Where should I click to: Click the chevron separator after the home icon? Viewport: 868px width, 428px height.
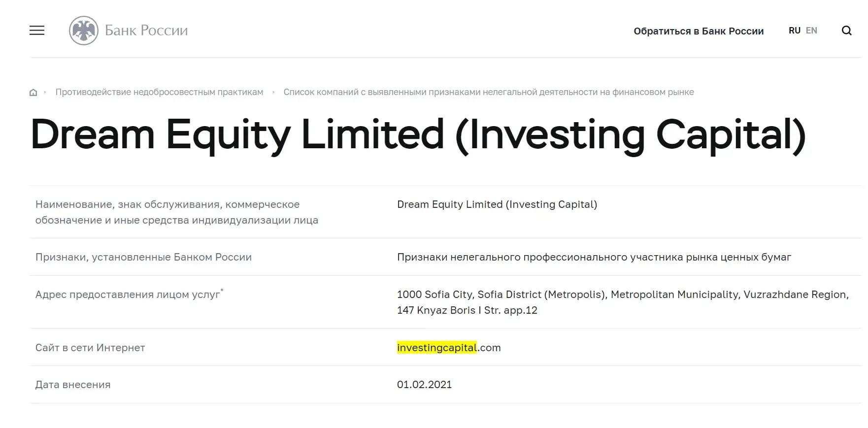46,92
